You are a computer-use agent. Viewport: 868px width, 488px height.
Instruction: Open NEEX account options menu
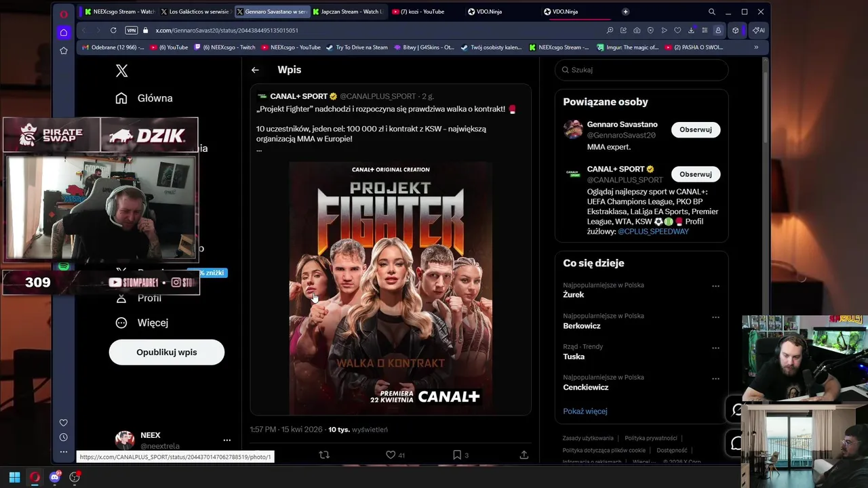[227, 440]
